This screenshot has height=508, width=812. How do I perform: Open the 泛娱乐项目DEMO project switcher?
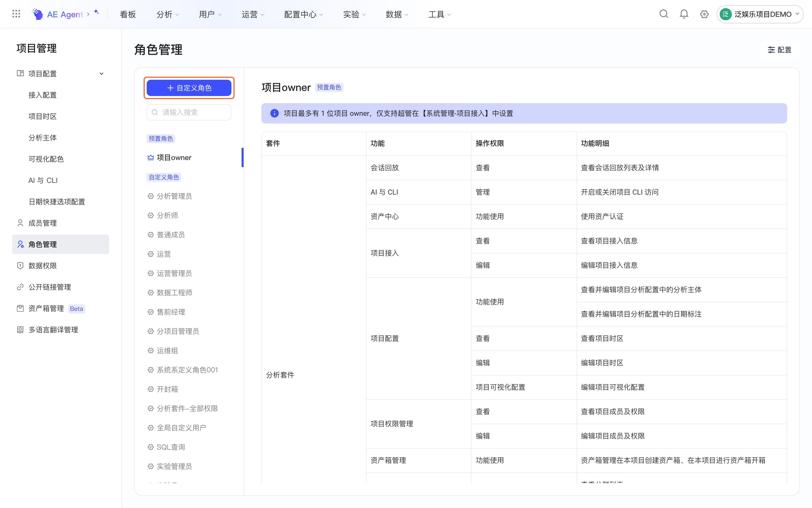click(760, 14)
